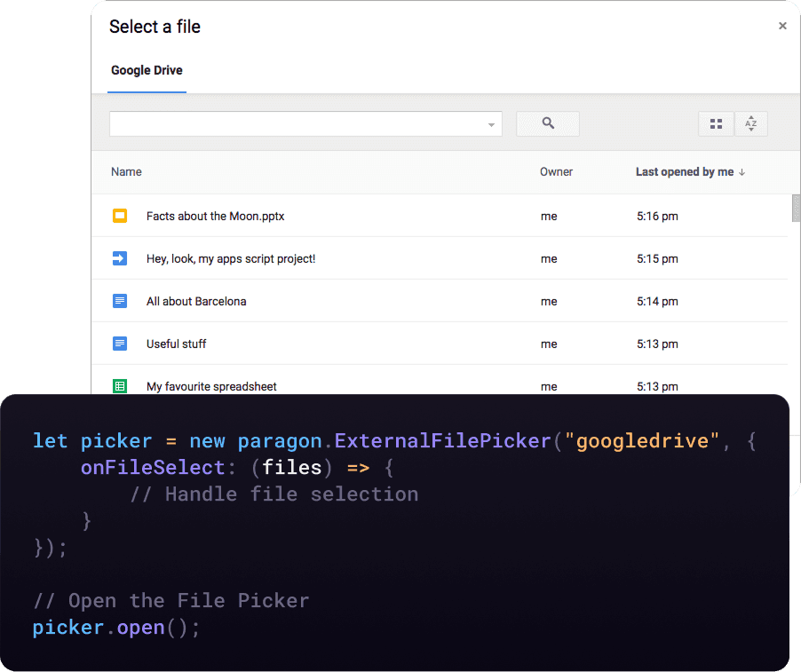Viewport: 801px width, 672px height.
Task: Click the Docs icon for Useful stuff
Action: (120, 344)
